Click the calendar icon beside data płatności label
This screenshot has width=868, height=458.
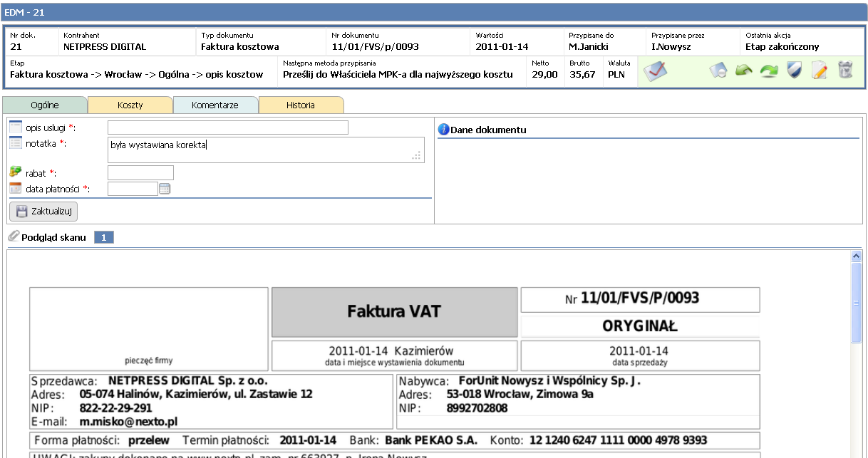pos(16,188)
